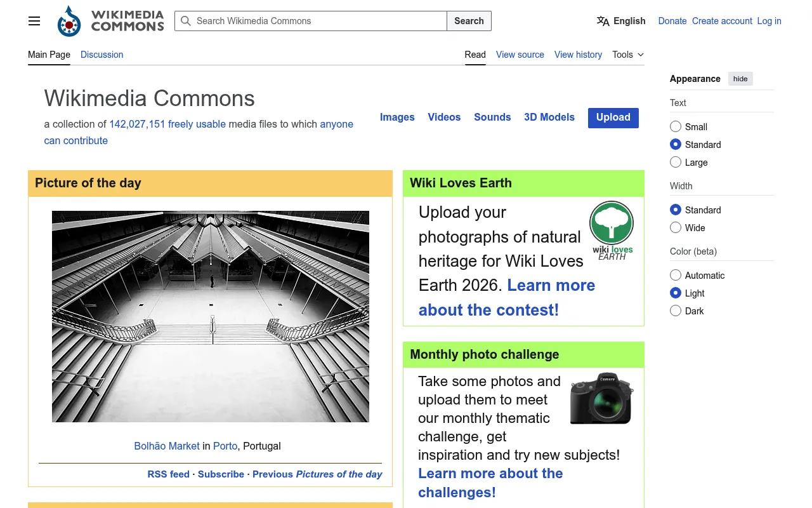Choose Automatic color mode

[x=676, y=275]
